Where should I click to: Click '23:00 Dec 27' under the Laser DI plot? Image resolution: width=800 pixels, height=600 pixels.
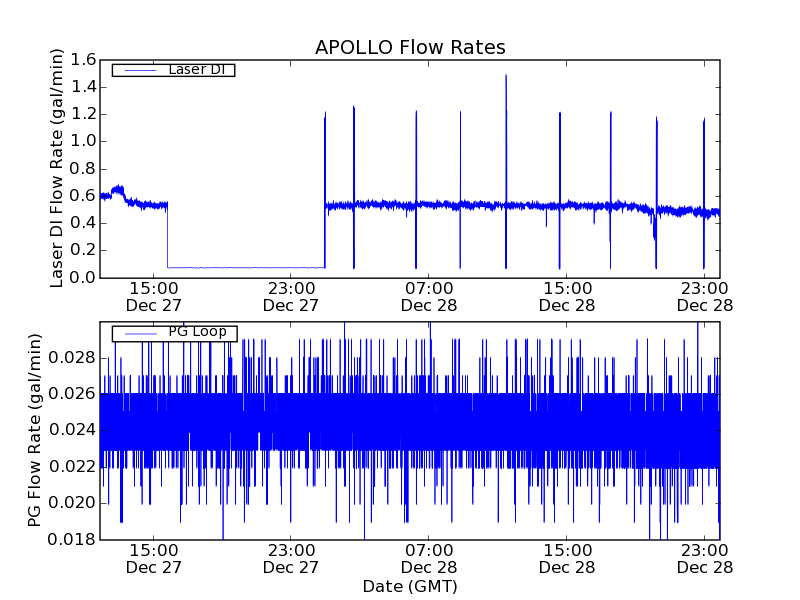click(x=291, y=297)
